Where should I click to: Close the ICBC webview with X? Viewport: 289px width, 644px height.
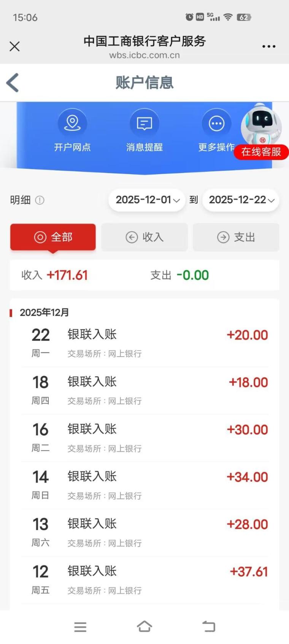pos(14,46)
